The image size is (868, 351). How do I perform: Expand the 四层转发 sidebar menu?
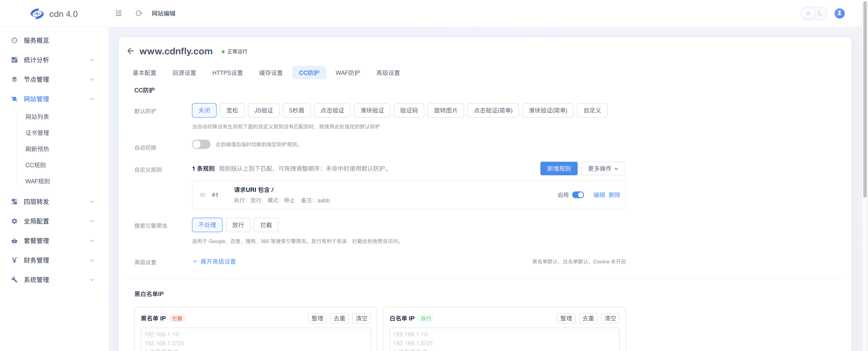(x=92, y=202)
